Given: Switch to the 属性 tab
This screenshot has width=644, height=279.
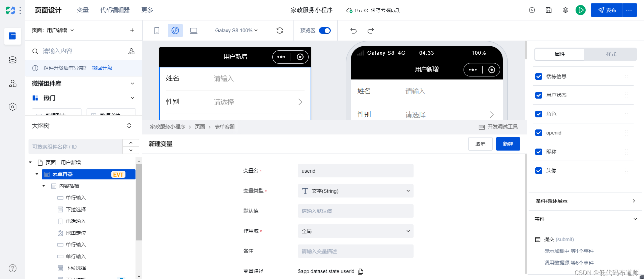Looking at the screenshot, I should [x=560, y=54].
